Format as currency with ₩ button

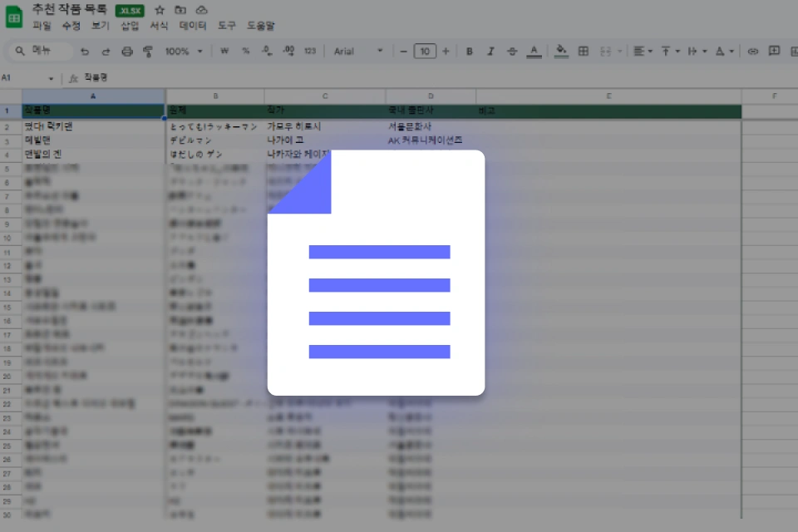[224, 52]
